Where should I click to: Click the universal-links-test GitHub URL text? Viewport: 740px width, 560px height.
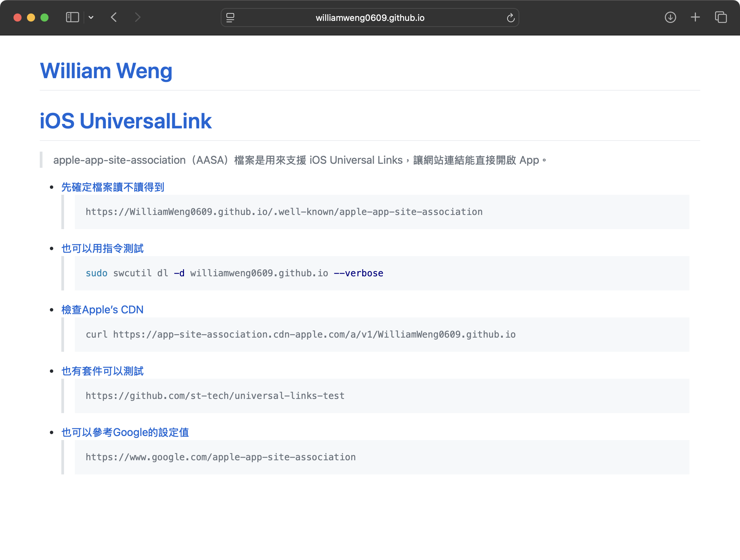(x=215, y=396)
